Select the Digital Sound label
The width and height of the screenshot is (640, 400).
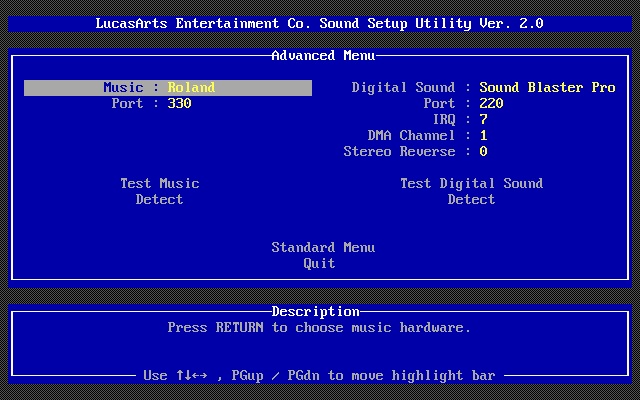403,88
